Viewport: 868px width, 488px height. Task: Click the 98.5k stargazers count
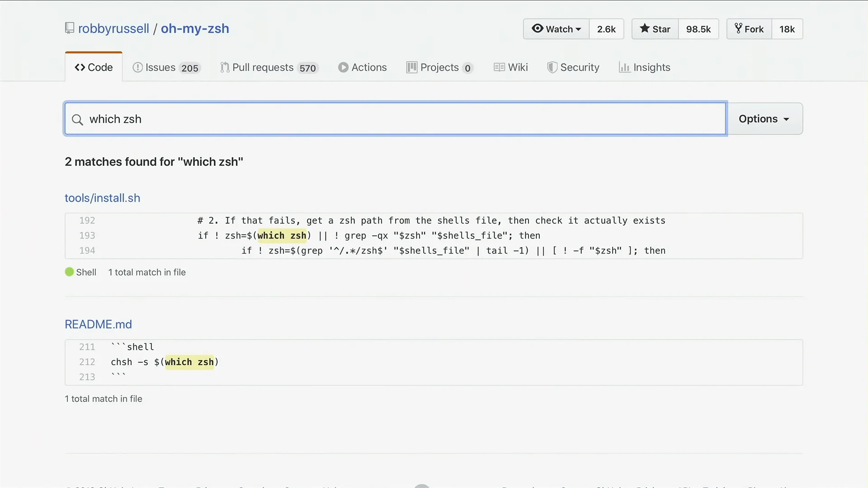698,29
